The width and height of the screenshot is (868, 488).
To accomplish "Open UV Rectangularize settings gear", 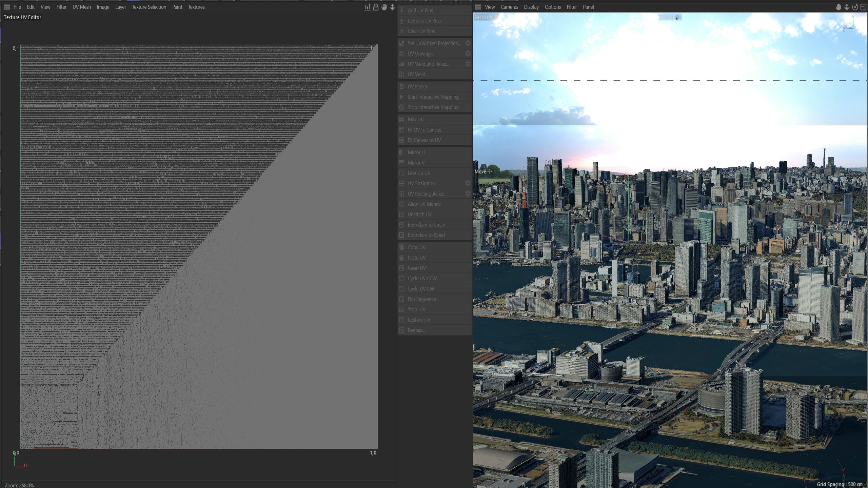I will point(468,194).
